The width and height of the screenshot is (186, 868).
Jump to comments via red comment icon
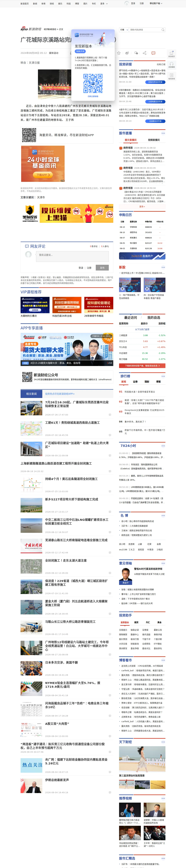coord(153,53)
